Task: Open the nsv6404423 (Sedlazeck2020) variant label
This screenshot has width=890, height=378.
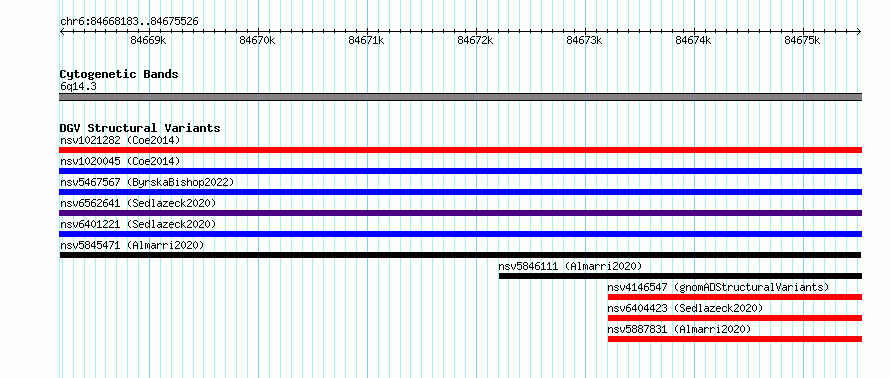Action: tap(685, 308)
